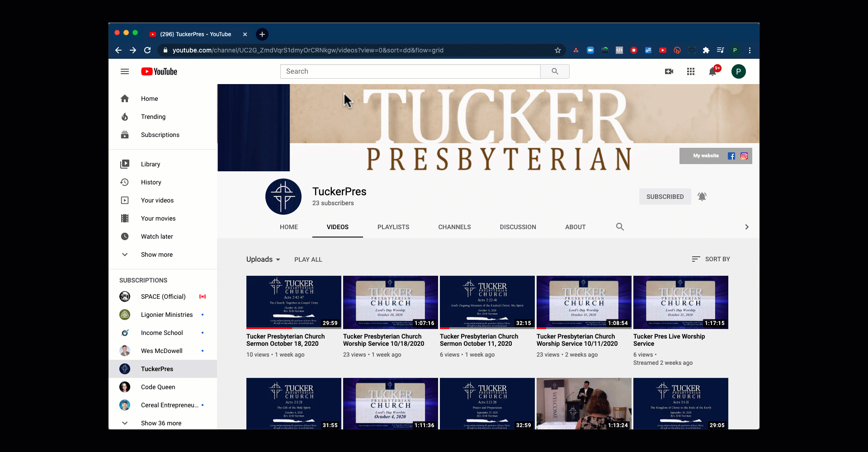Open the Home icon in sidebar
The image size is (868, 452).
point(125,99)
